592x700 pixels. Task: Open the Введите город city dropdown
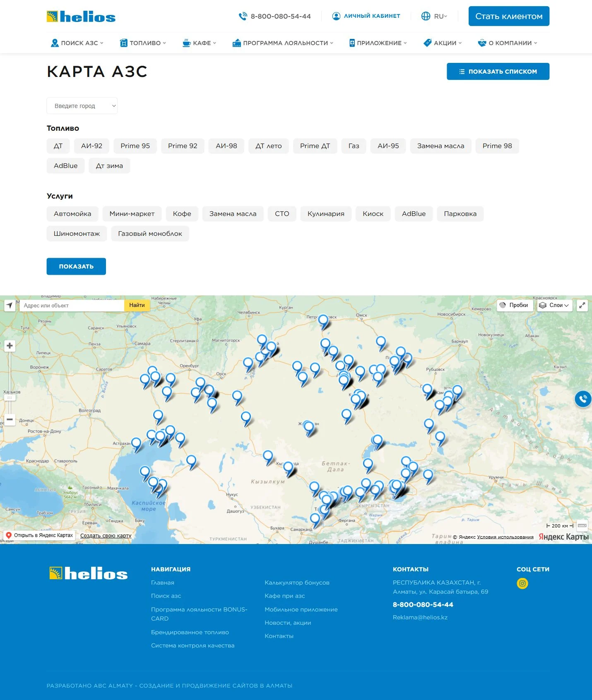pyautogui.click(x=82, y=106)
